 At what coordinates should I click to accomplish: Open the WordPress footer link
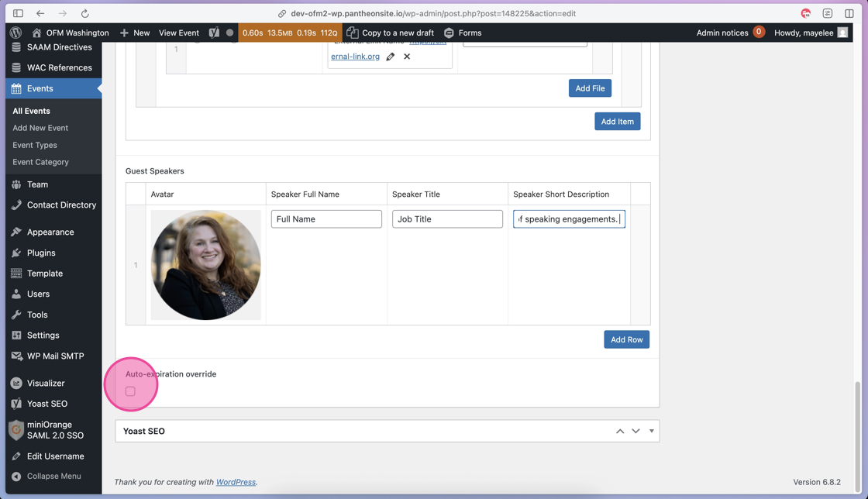tap(236, 482)
